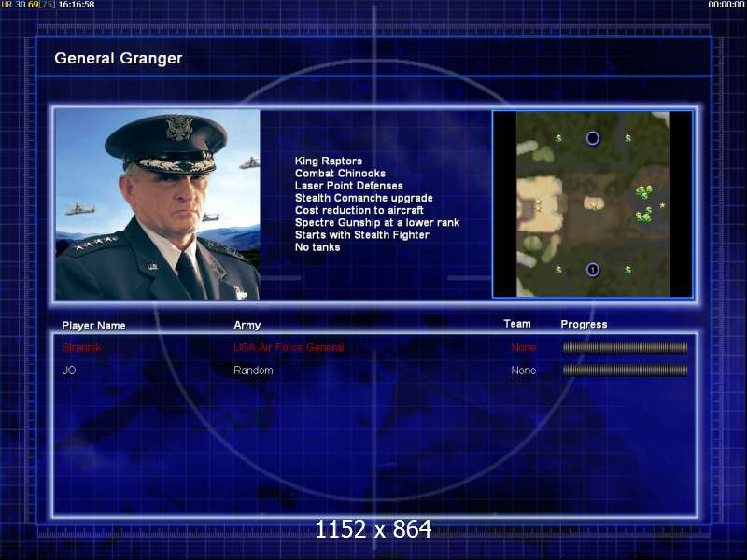Click the empty start position circle on minimap
This screenshot has width=747, height=560.
coord(593,138)
